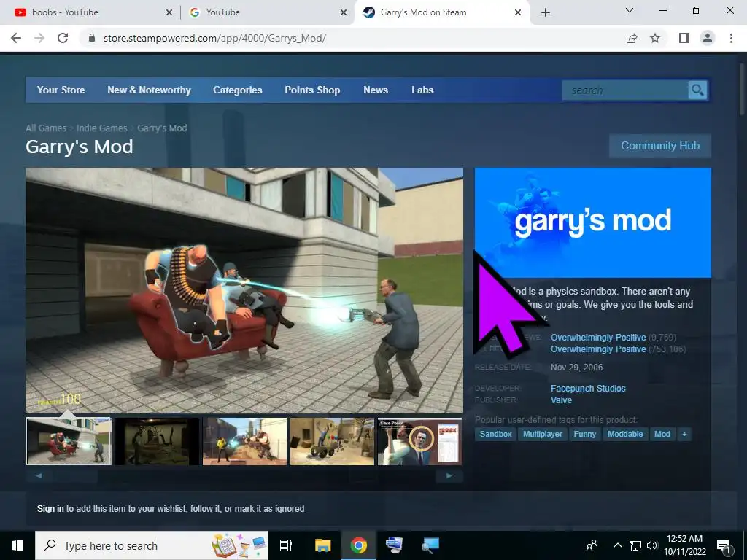
Task: Open the notification center icon
Action: [724, 545]
